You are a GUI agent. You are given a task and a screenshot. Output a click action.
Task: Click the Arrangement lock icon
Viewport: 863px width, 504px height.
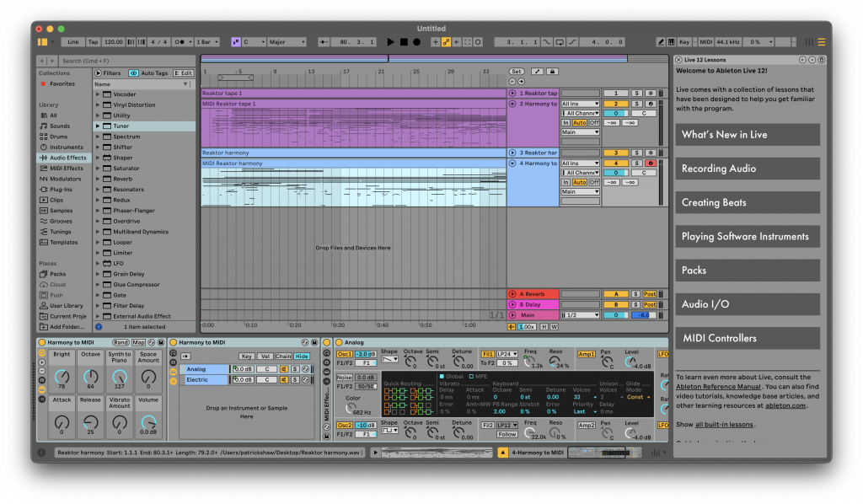click(553, 72)
